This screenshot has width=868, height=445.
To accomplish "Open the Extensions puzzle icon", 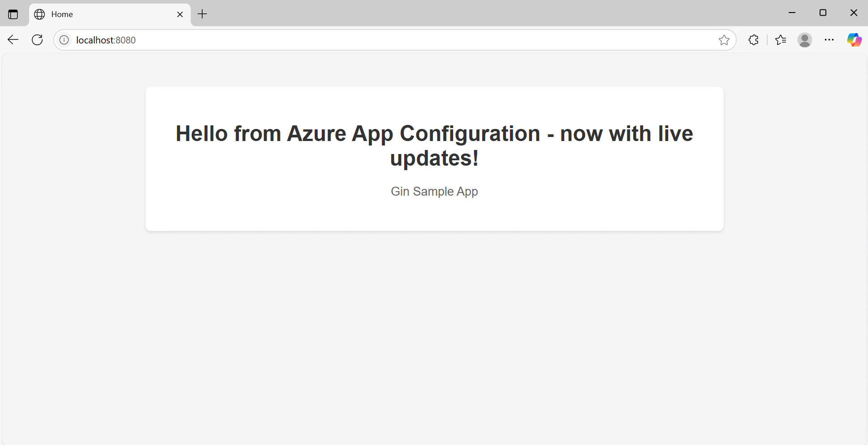I will tap(753, 40).
